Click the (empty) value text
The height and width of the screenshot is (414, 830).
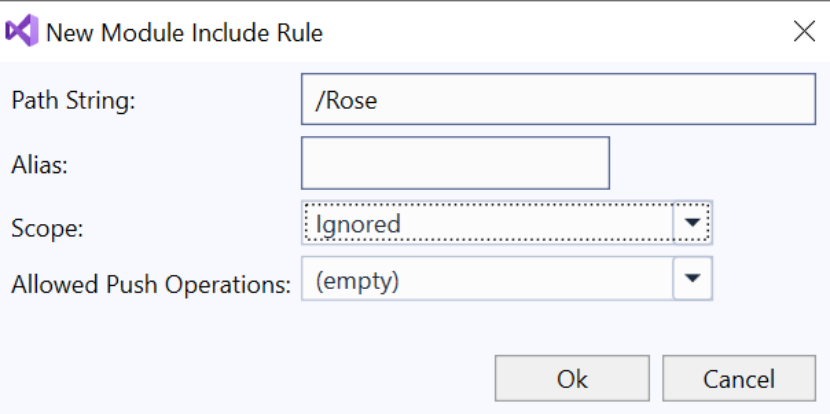357,280
